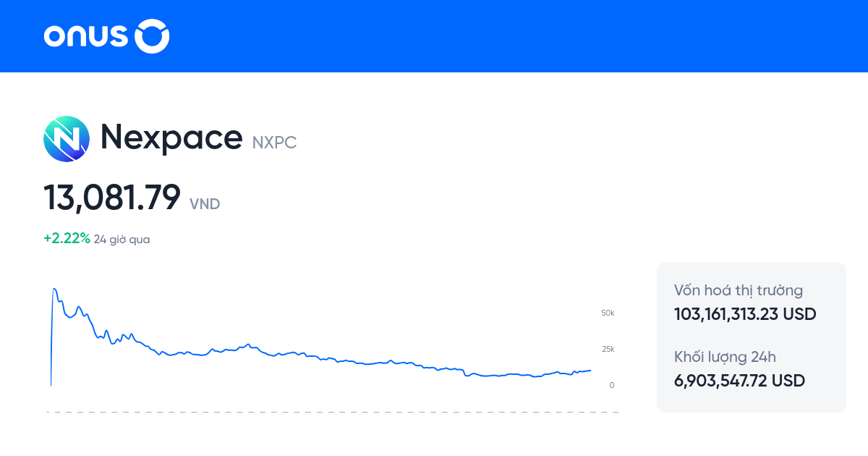Click the Vốn hoá thị trường label

tap(738, 290)
